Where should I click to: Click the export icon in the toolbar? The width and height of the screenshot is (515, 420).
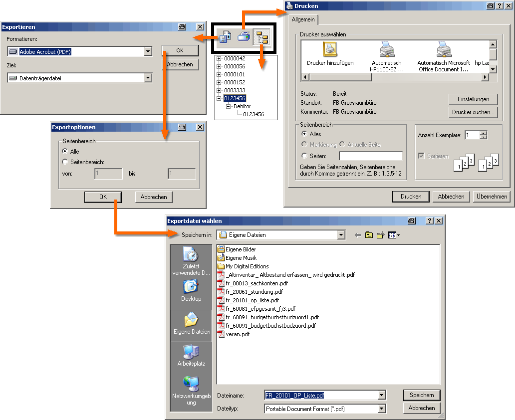tap(225, 37)
